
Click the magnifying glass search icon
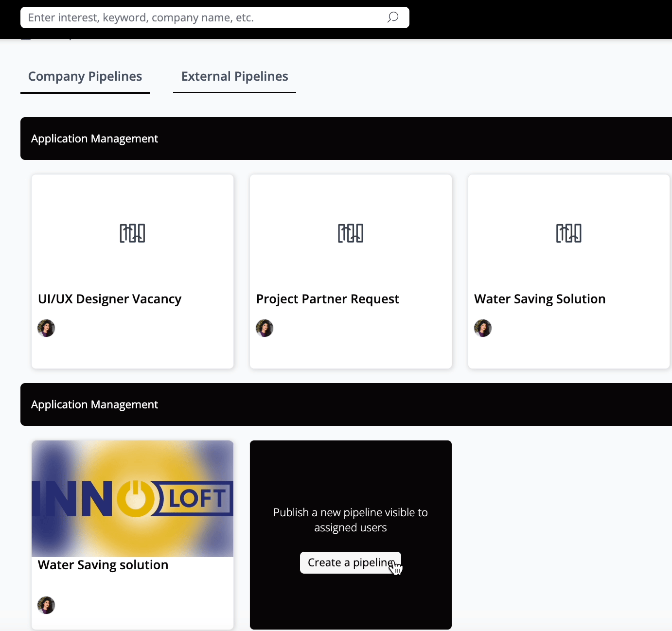click(392, 18)
